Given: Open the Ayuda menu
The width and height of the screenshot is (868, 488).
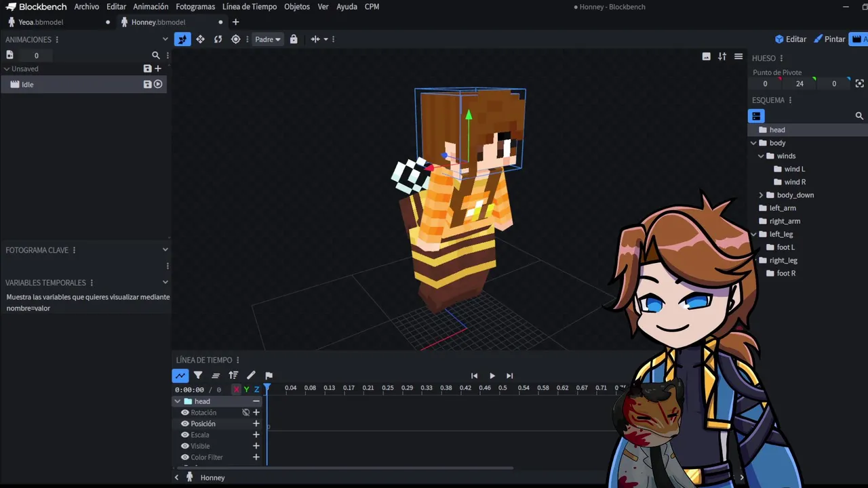Looking at the screenshot, I should [x=347, y=7].
